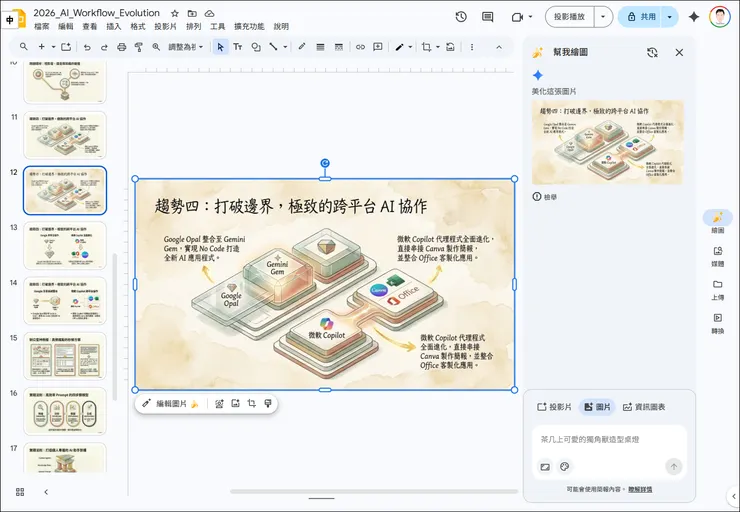
Task: Star the presentation document
Action: (x=175, y=13)
